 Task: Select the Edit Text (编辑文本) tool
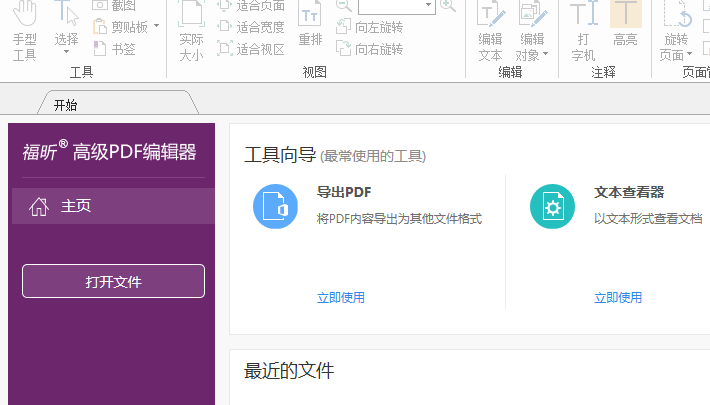[x=490, y=31]
